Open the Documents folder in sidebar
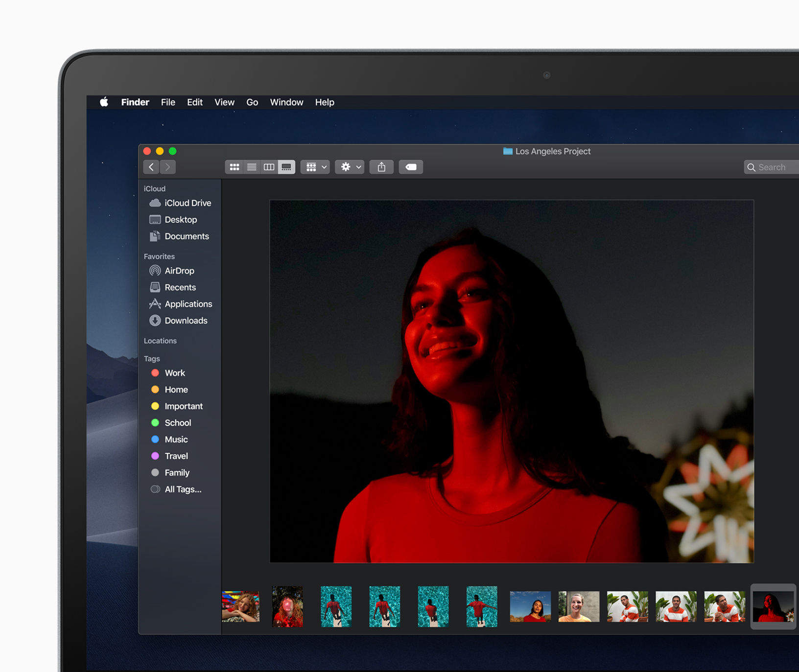This screenshot has width=799, height=672. 187,236
